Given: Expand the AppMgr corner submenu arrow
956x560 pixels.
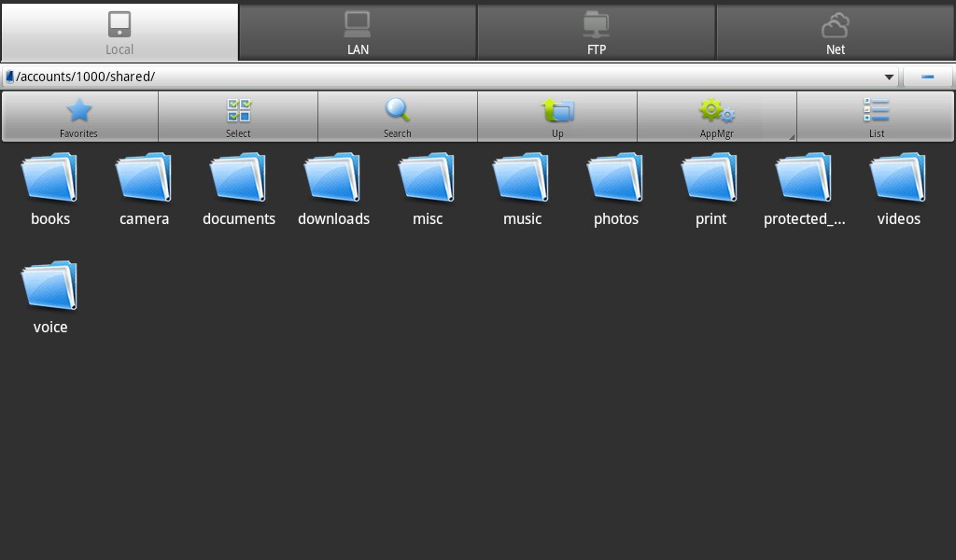Looking at the screenshot, I should (x=792, y=137).
